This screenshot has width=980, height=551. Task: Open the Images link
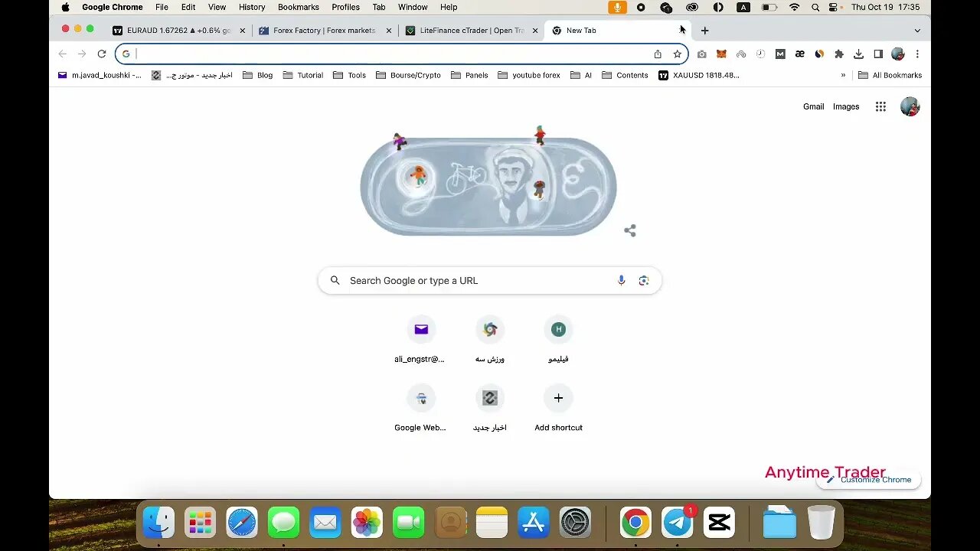point(846,107)
